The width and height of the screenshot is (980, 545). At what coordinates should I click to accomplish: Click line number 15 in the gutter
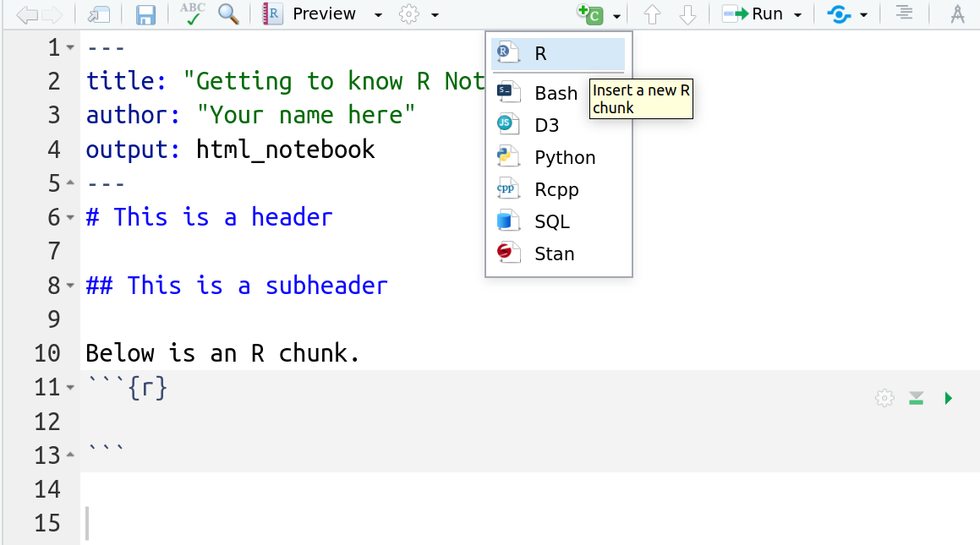click(47, 523)
